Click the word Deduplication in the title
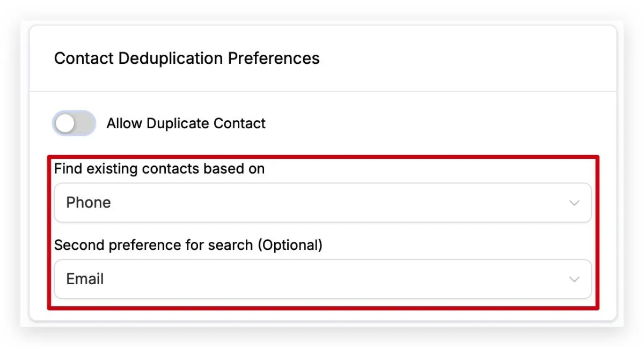 [x=171, y=58]
